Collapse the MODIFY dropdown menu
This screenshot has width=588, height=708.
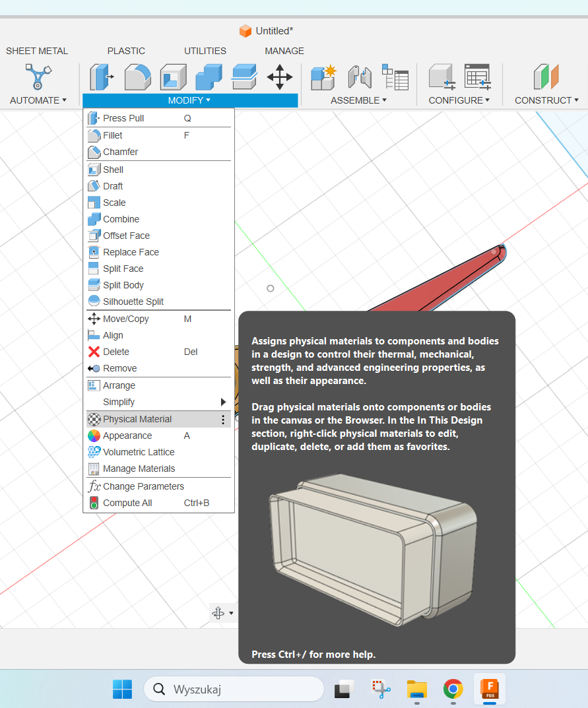(189, 100)
